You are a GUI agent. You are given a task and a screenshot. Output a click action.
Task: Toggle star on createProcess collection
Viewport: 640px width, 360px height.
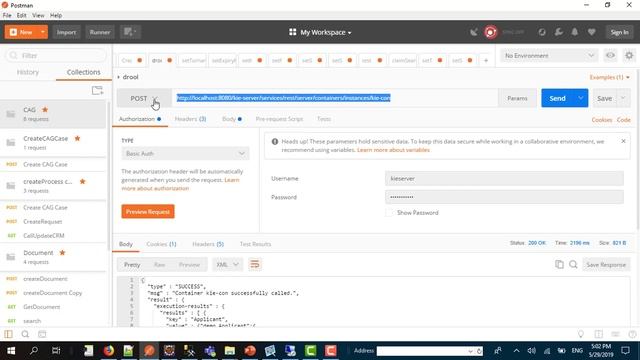(x=82, y=181)
